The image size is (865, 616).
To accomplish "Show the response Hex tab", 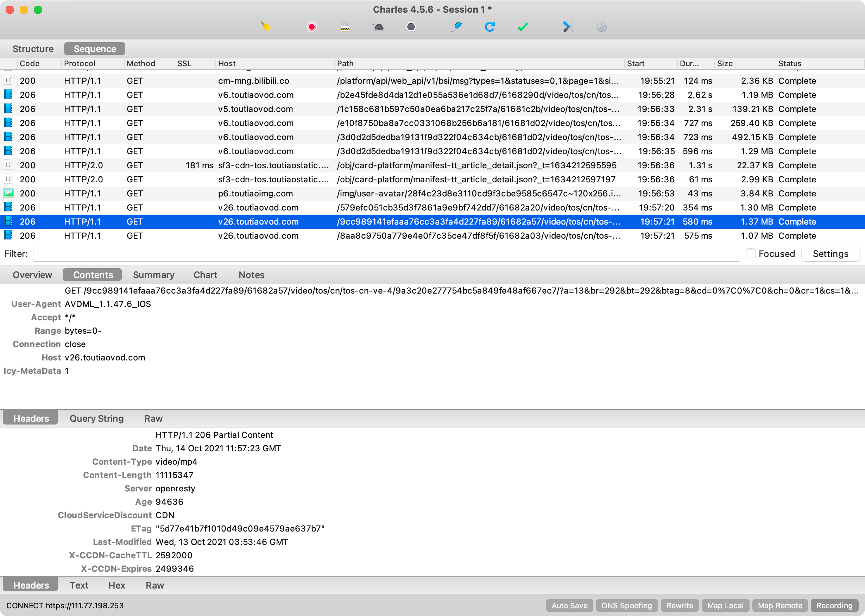I will coord(116,585).
